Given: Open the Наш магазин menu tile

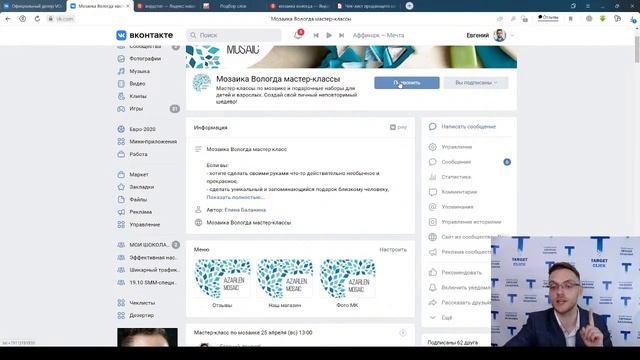Looking at the screenshot, I should [x=285, y=283].
